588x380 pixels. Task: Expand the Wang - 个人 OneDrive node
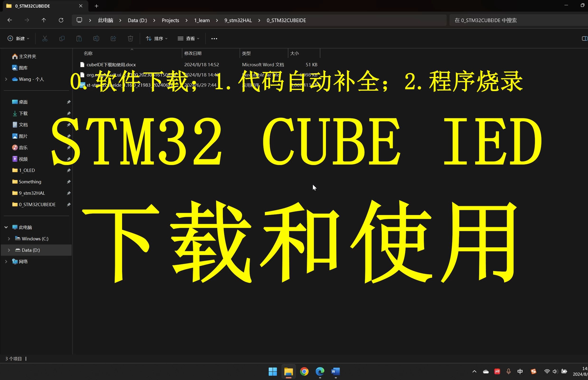(6, 79)
